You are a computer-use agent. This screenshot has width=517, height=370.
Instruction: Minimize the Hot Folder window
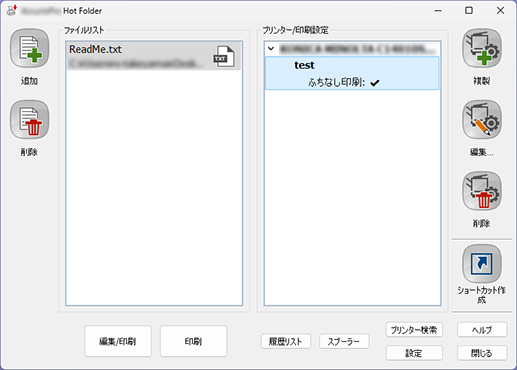pyautogui.click(x=438, y=11)
